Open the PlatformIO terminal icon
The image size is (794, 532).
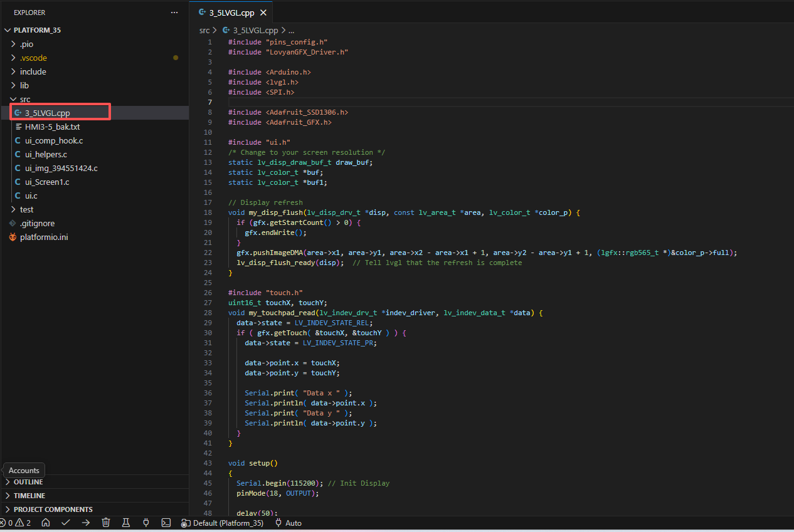point(166,523)
